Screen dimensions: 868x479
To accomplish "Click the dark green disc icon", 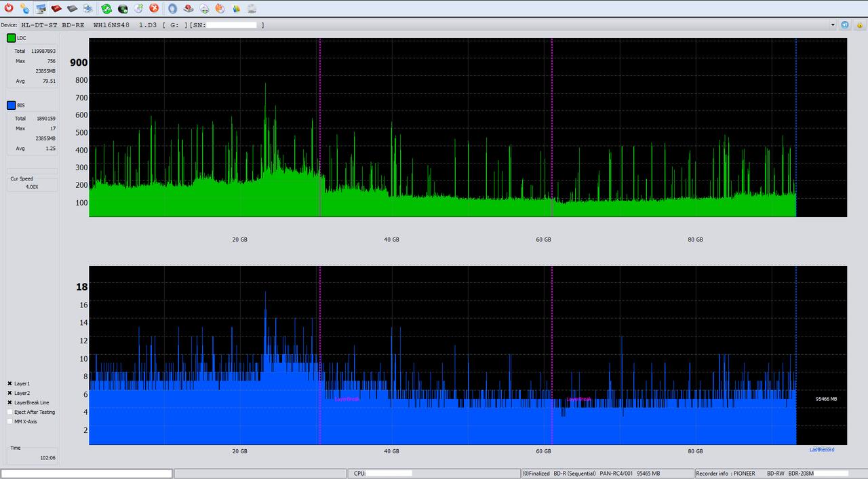I will point(123,8).
